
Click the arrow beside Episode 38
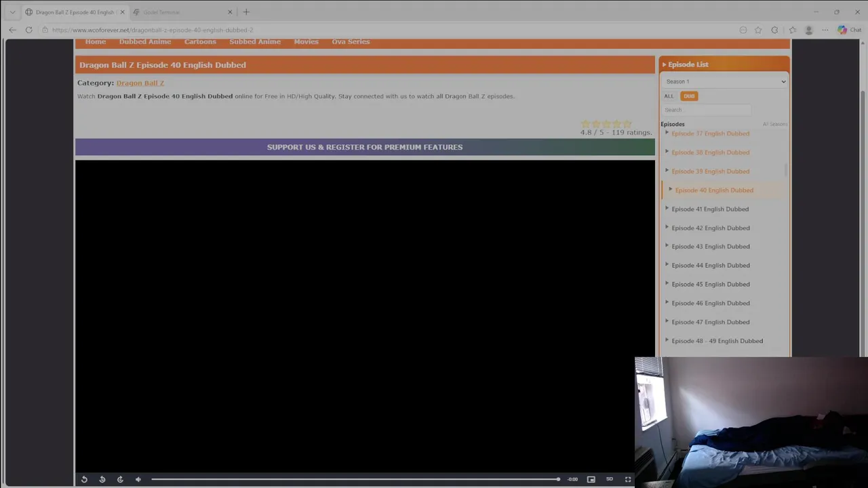(667, 151)
